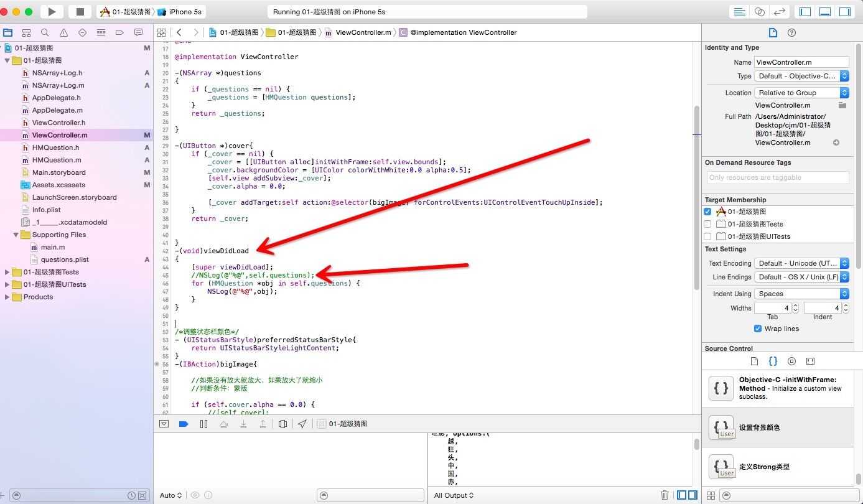Toggle the variables view pane

[682, 495]
